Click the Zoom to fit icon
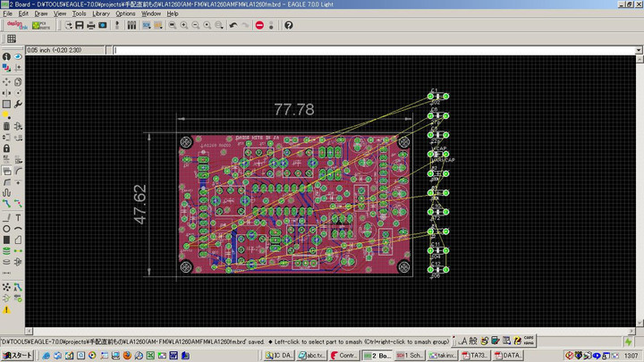 [171, 25]
